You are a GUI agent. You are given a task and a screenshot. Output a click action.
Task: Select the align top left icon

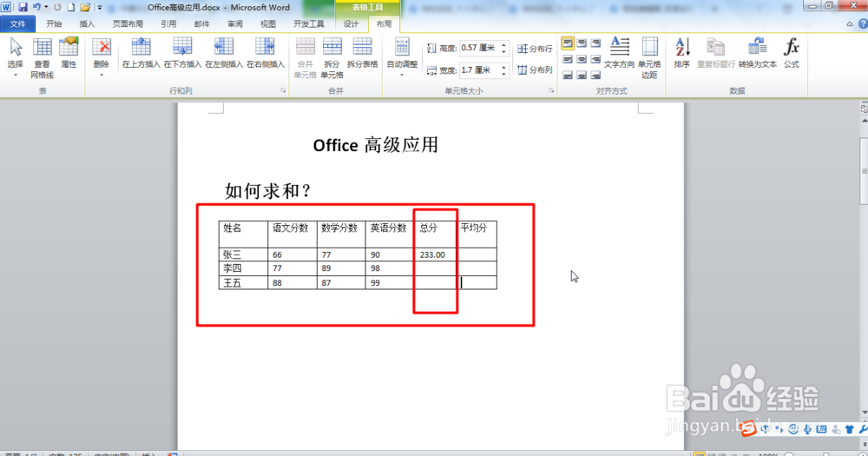568,43
